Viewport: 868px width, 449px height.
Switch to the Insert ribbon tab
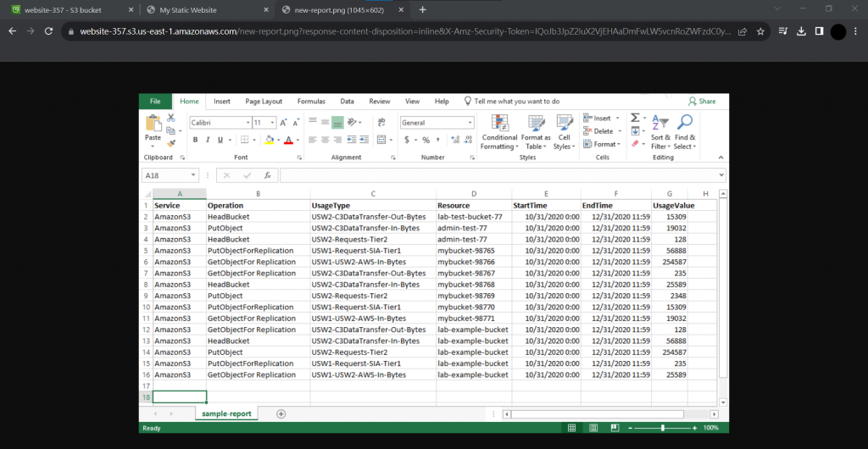tap(222, 101)
